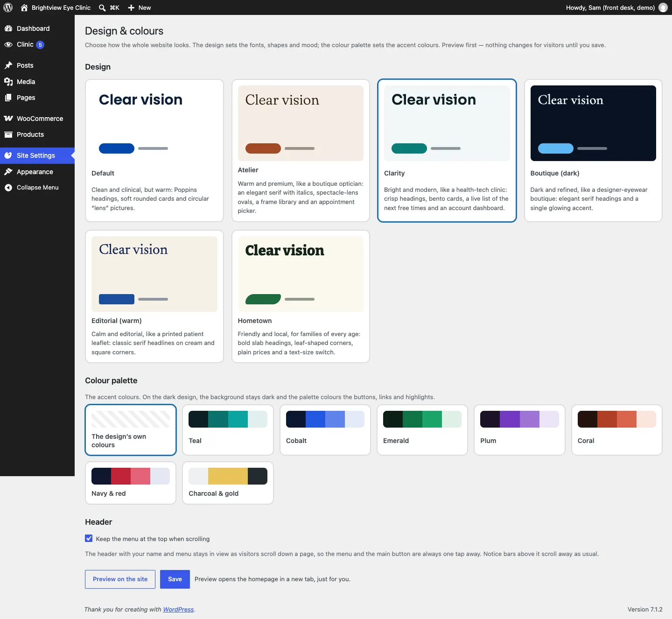This screenshot has height=619, width=672.
Task: Pick the Charcoal & gold palette
Action: click(x=228, y=483)
